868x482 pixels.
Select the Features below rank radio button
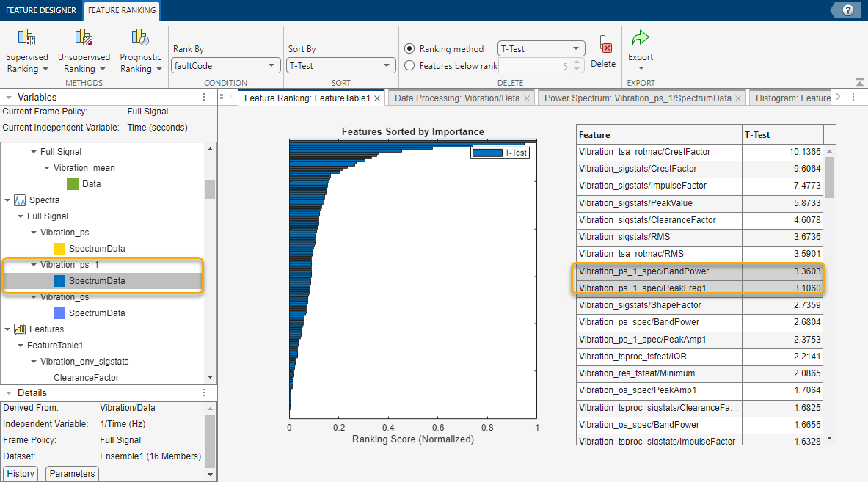click(410, 65)
